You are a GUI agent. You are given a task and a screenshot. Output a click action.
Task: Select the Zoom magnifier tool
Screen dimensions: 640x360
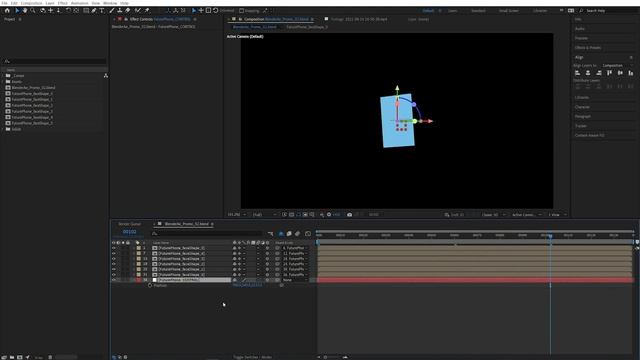(33, 11)
